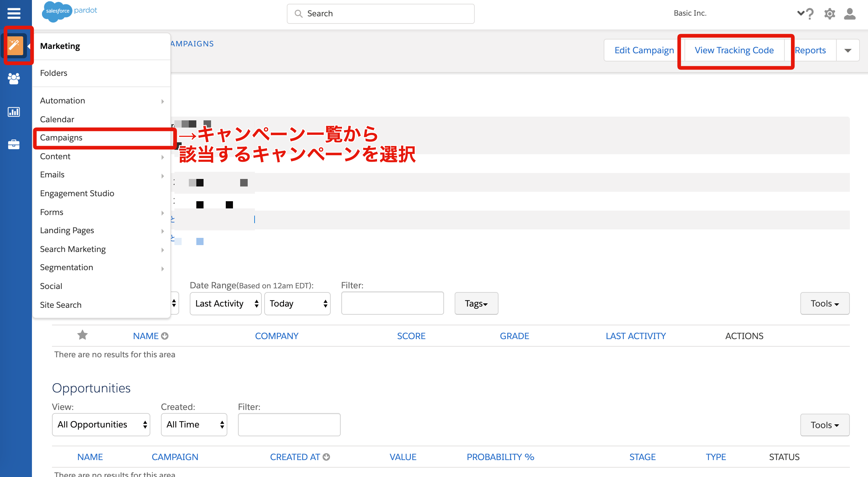Sort prospects by COMPANY column
The width and height of the screenshot is (868, 477).
(x=276, y=336)
